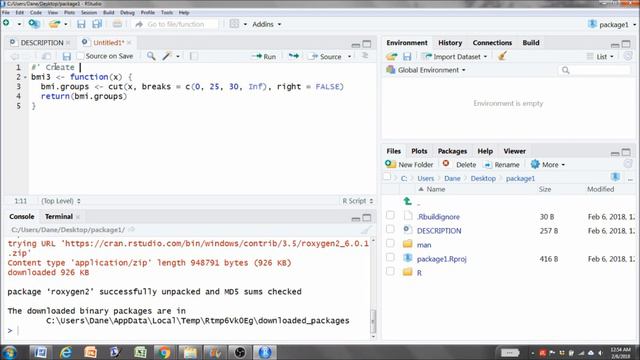This screenshot has height=360, width=640.
Task: Click the Find/Replace magnifier icon in editor
Action: tap(151, 56)
